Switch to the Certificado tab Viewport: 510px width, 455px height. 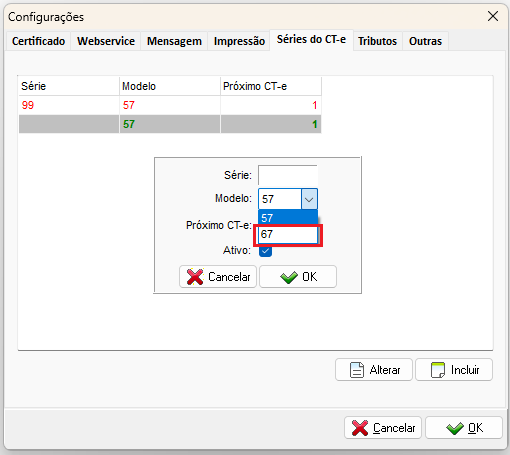[38, 41]
